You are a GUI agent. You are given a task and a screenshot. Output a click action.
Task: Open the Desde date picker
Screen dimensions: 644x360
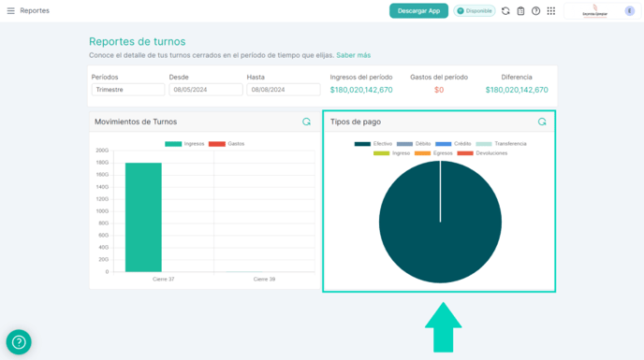coord(206,90)
